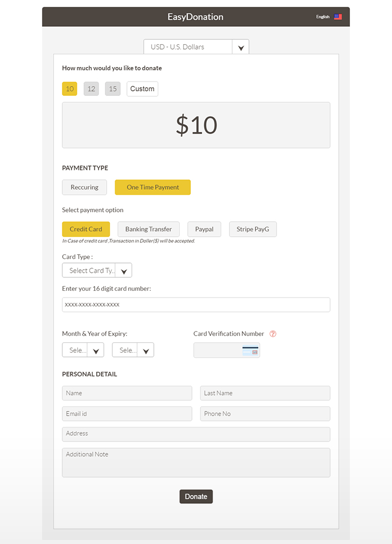The width and height of the screenshot is (392, 544).
Task: Click the Donate button
Action: point(196,497)
